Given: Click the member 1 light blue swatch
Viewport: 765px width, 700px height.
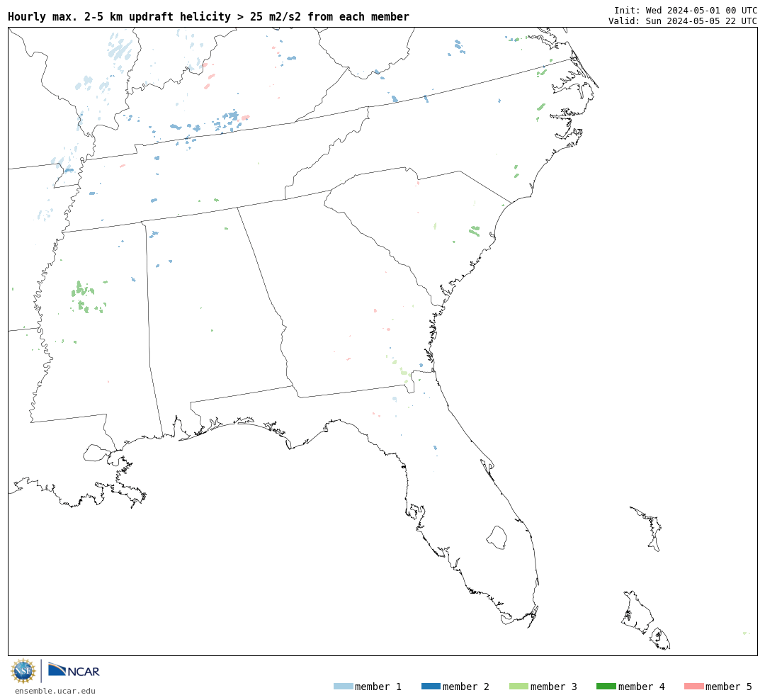Looking at the screenshot, I should (x=343, y=687).
